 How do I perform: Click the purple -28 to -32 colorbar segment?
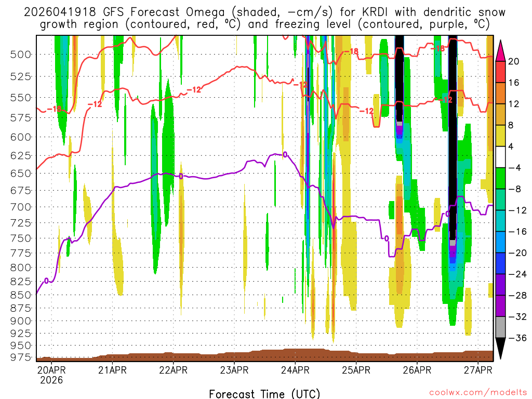pyautogui.click(x=500, y=305)
